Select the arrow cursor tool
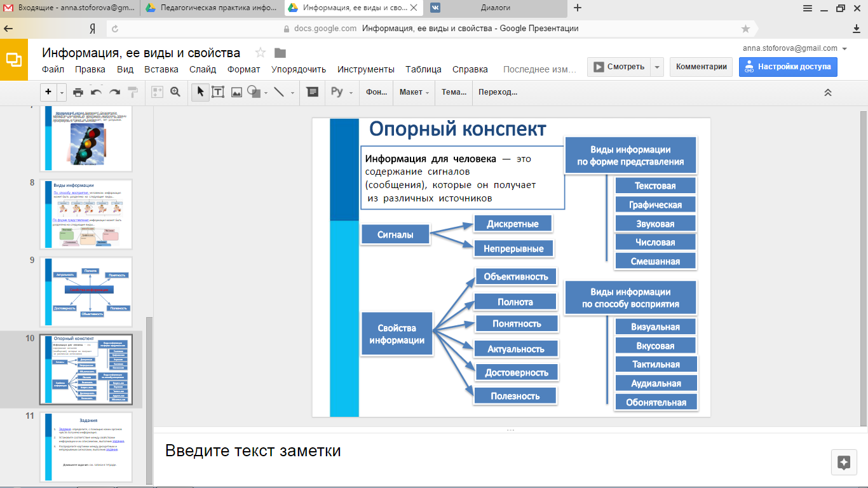The width and height of the screenshot is (868, 488). [200, 92]
